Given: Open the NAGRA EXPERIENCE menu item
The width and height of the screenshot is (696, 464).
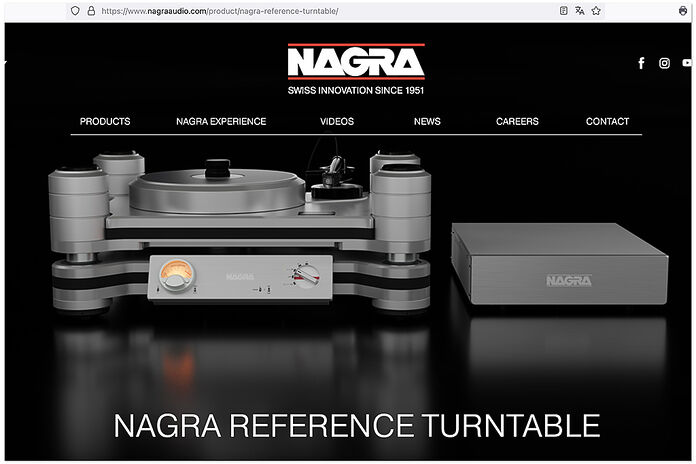Looking at the screenshot, I should pyautogui.click(x=221, y=121).
